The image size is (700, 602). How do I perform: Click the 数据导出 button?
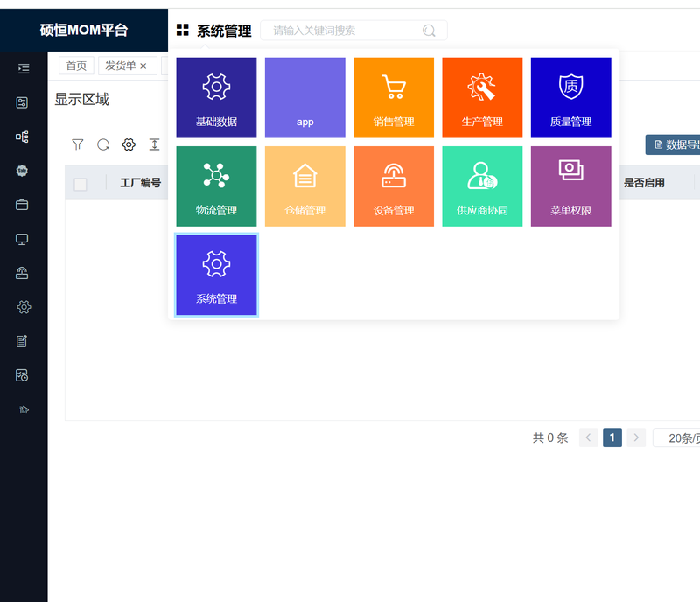(x=673, y=144)
